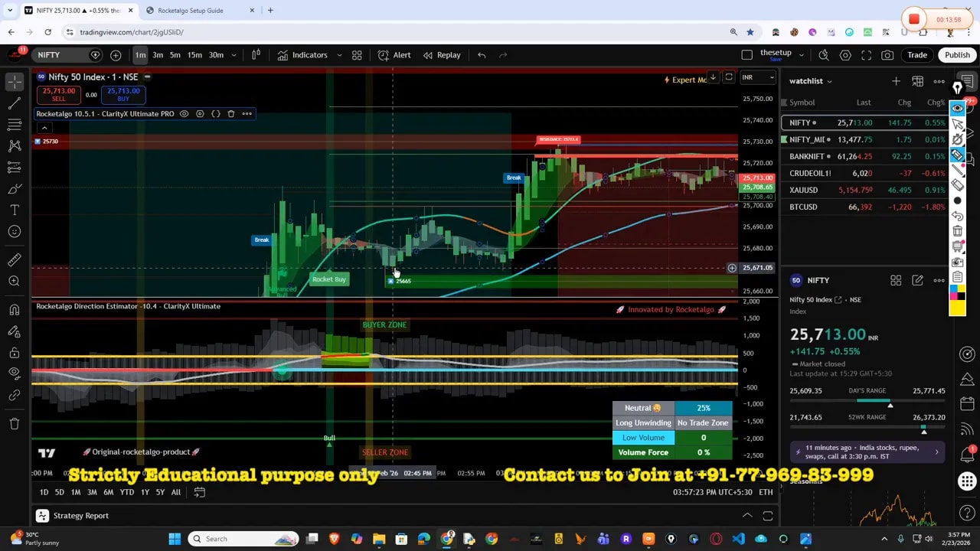Open chart settings hexagon icon
This screenshot has width=980, height=551.
[845, 55]
